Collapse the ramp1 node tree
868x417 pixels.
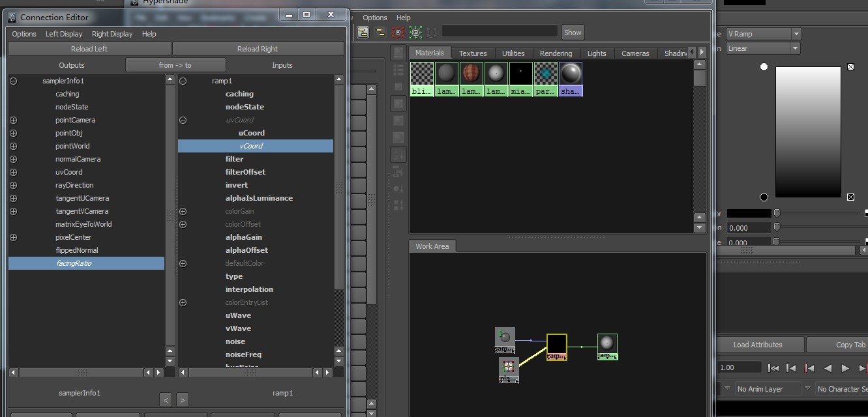pos(183,81)
